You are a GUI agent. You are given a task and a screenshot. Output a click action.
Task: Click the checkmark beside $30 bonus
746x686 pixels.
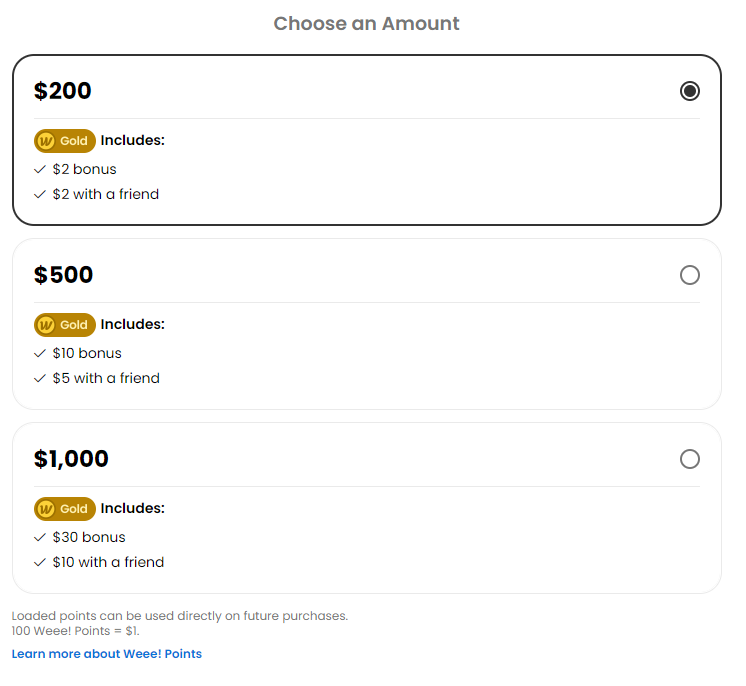coord(40,538)
